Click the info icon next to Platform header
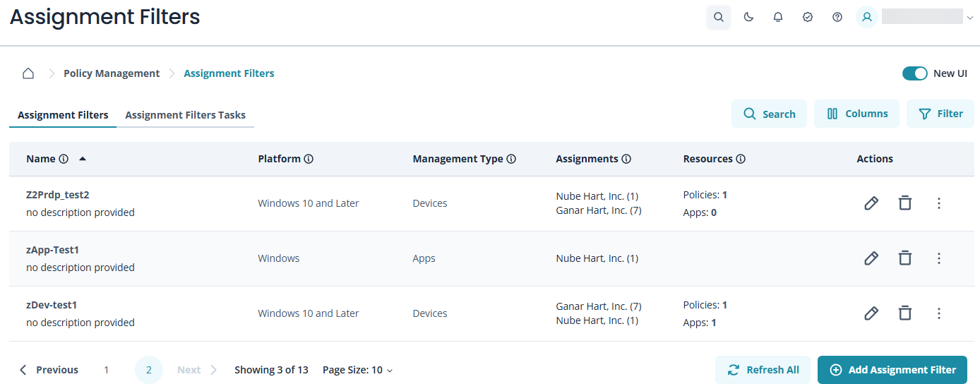Image resolution: width=980 pixels, height=384 pixels. pos(309,160)
